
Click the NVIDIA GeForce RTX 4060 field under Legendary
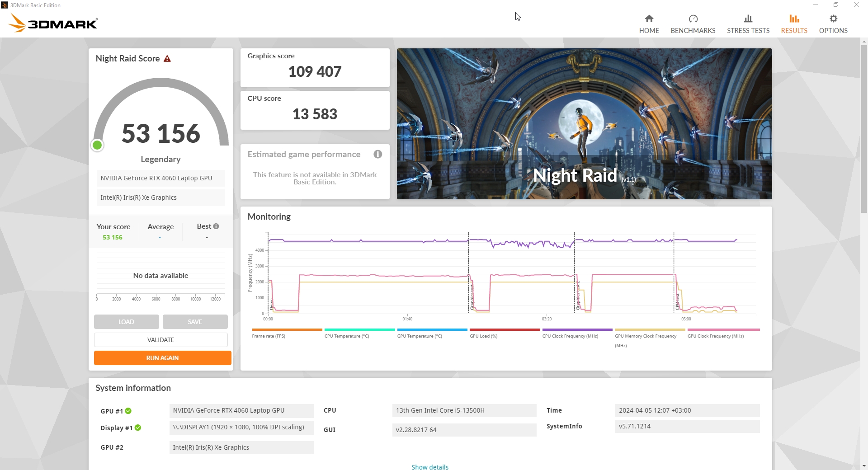(161, 178)
